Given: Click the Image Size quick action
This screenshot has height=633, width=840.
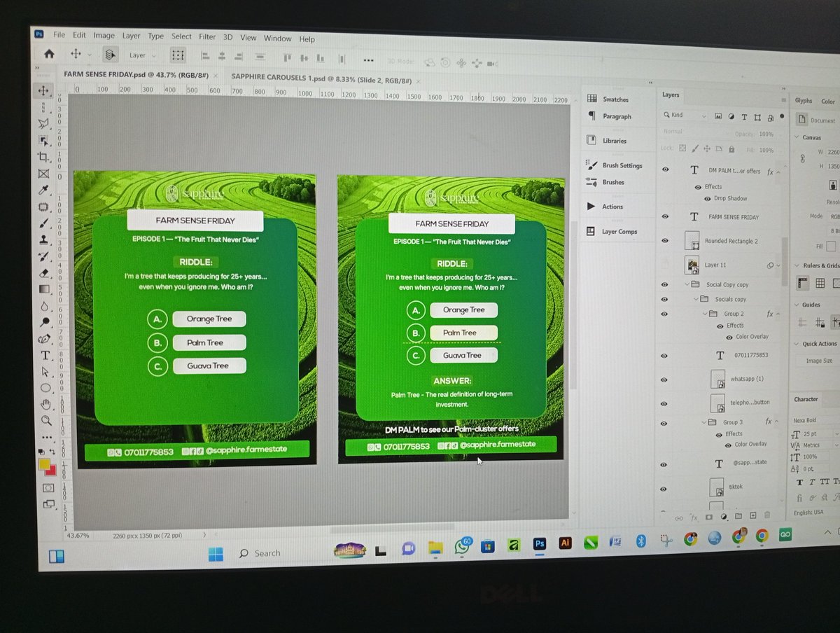Looking at the screenshot, I should [x=818, y=361].
